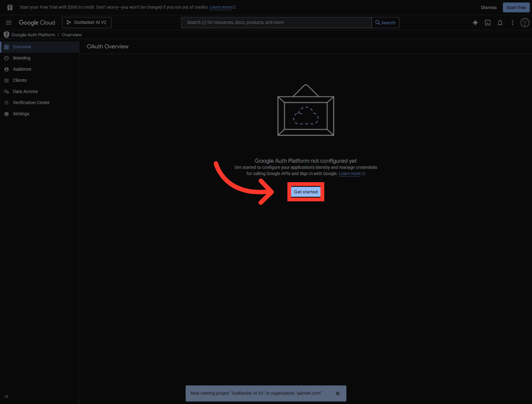Click the Google Auth Platform shield icon

coord(6,34)
